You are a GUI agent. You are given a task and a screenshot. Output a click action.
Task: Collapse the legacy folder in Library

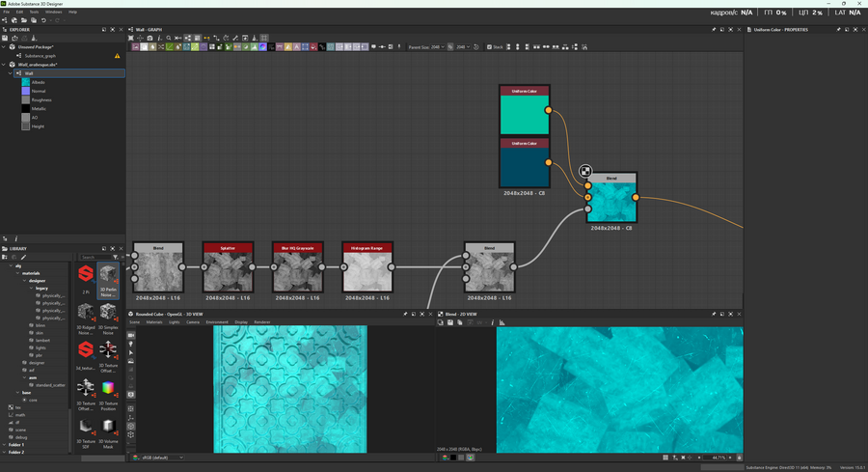click(x=30, y=289)
